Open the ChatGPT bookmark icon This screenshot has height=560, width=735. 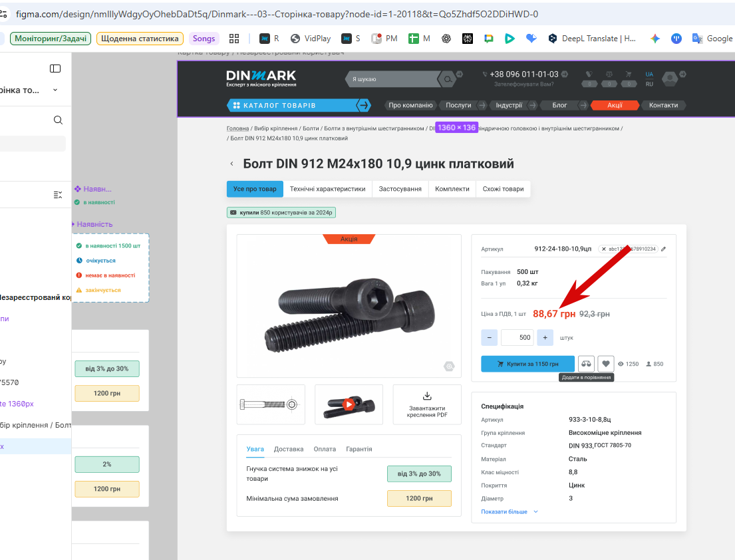tap(446, 39)
